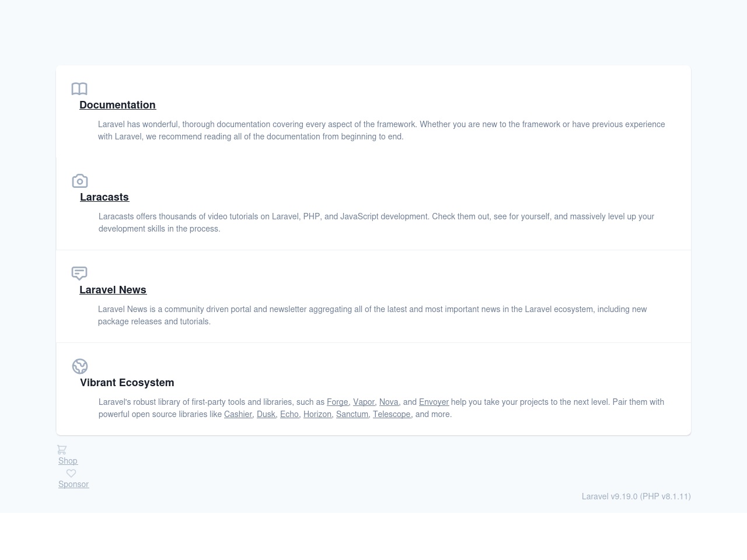Click the globe icon above Vibrant Ecosystem
The image size is (747, 560).
80,366
